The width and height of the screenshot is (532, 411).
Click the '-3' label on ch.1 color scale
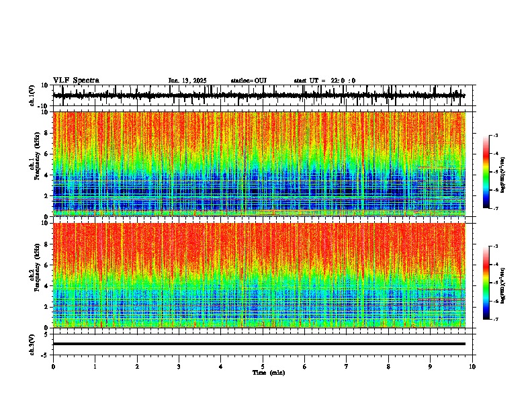click(x=496, y=135)
